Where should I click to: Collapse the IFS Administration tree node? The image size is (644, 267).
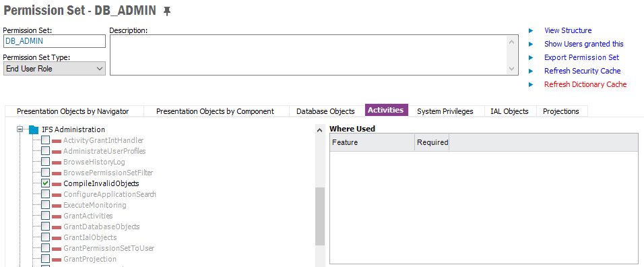tap(20, 129)
